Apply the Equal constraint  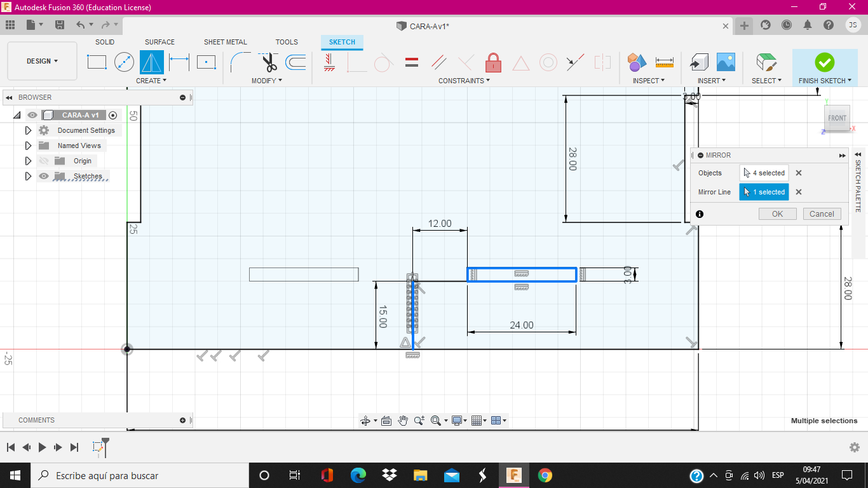[412, 62]
